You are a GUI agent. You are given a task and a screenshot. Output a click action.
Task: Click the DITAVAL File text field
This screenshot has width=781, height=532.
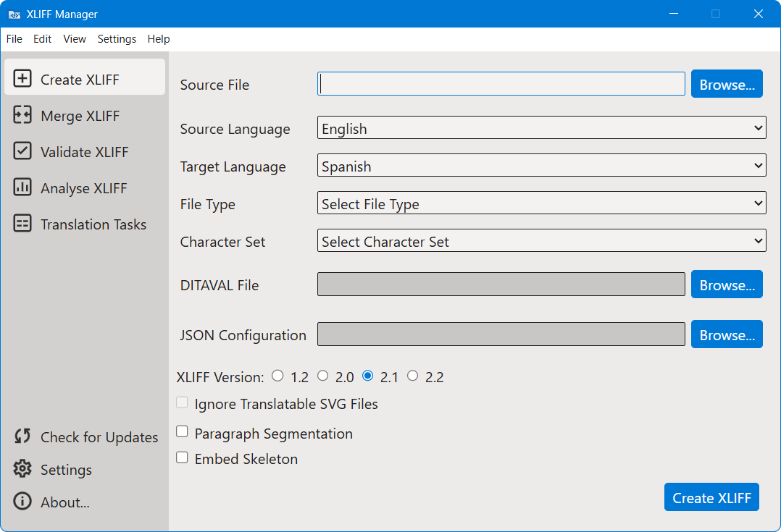point(501,284)
